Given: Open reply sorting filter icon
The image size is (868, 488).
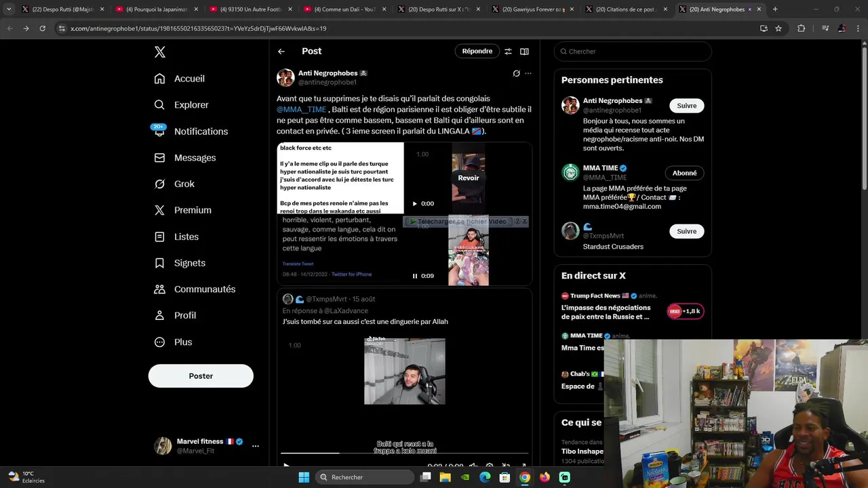Looking at the screenshot, I should (507, 52).
